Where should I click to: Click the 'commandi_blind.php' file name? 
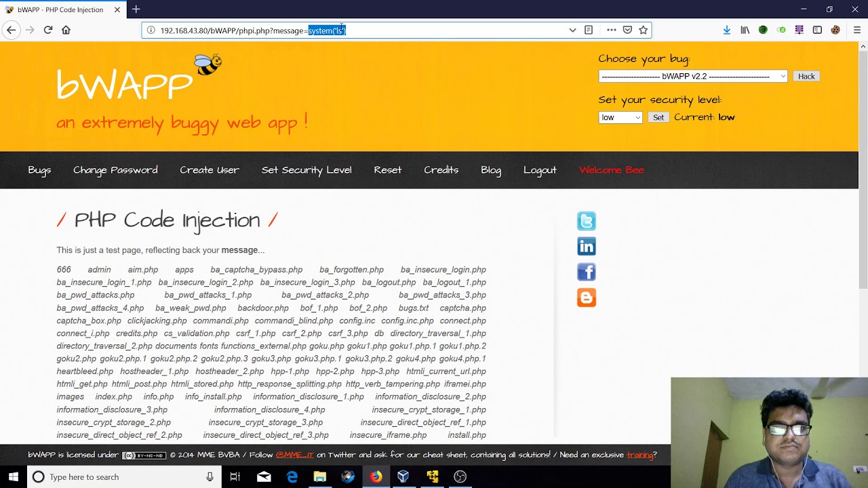pos(294,321)
